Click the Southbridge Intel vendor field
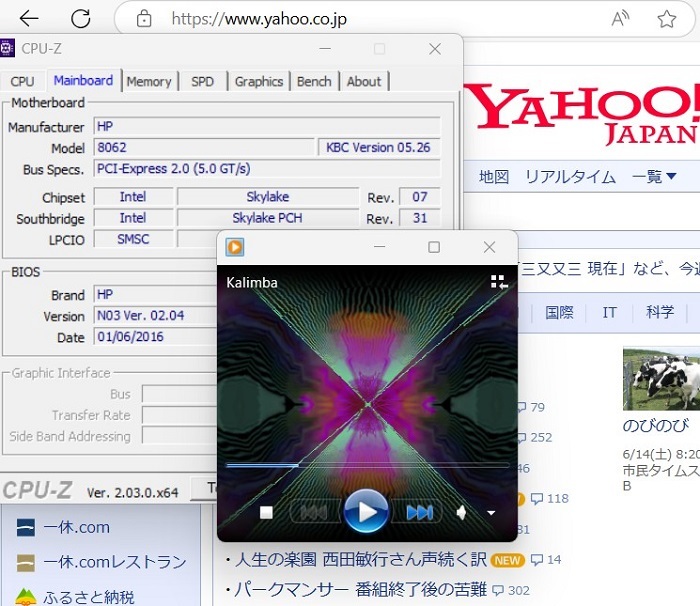700x606 pixels. tap(133, 218)
